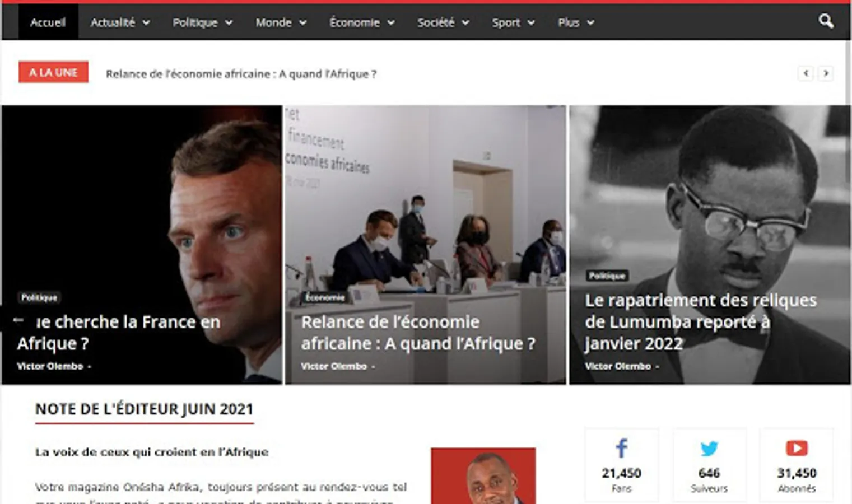Open the search magnifier icon
Viewport: 852px width, 504px height.
pyautogui.click(x=826, y=21)
